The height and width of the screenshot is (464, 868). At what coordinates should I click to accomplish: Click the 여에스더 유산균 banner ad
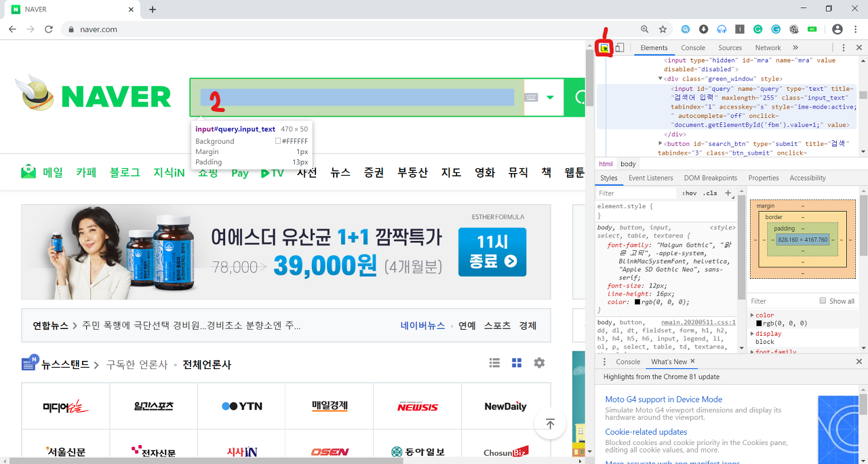(x=286, y=252)
